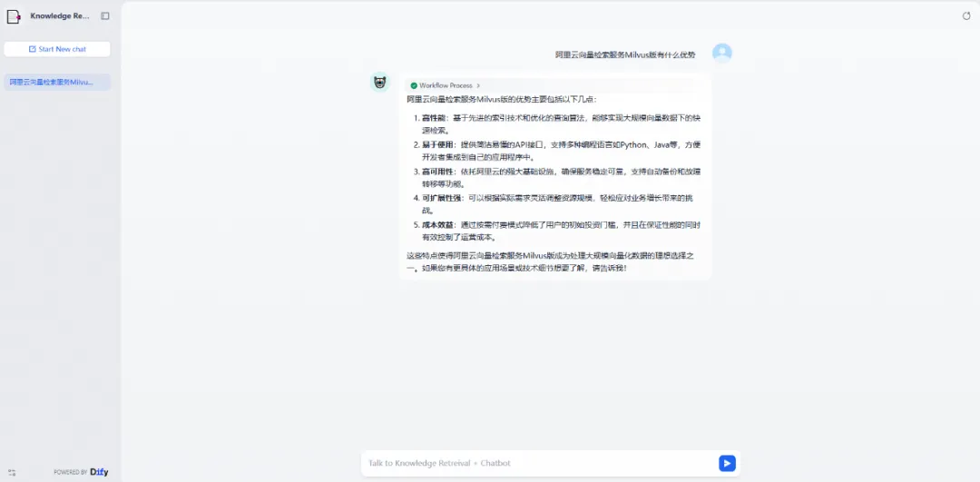Click the 易于使用 bullet point text
The image size is (980, 482).
click(x=562, y=151)
